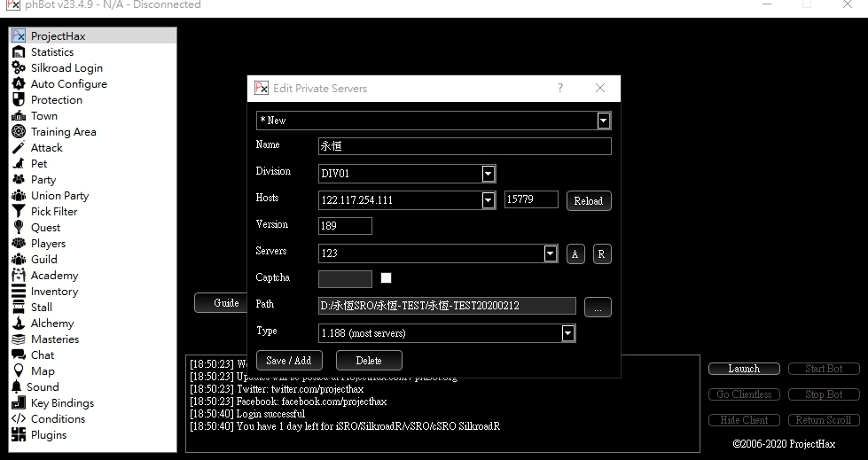
Task: Toggle the Captcha checkbox
Action: 386,278
